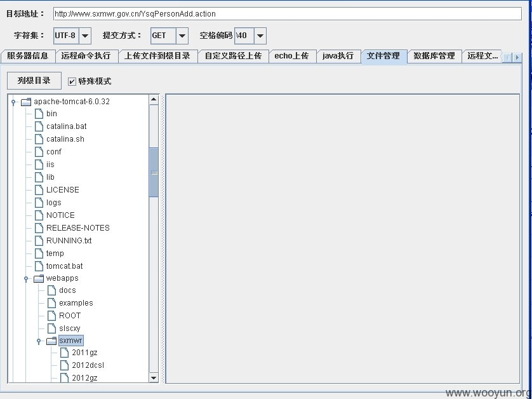Viewport: 532px width, 399px height.
Task: Click the catalina.bat file icon
Action: point(39,126)
